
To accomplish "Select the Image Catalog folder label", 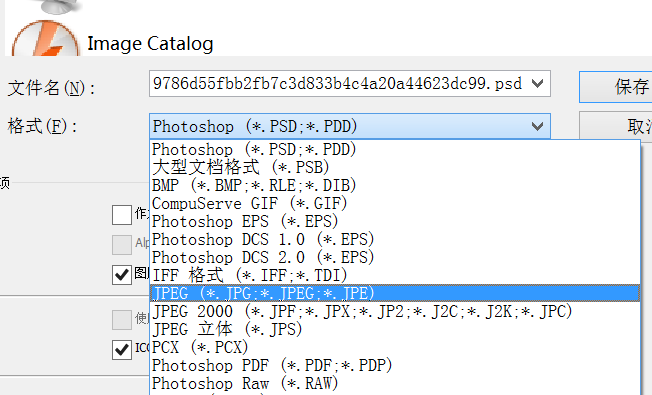I will (x=150, y=43).
